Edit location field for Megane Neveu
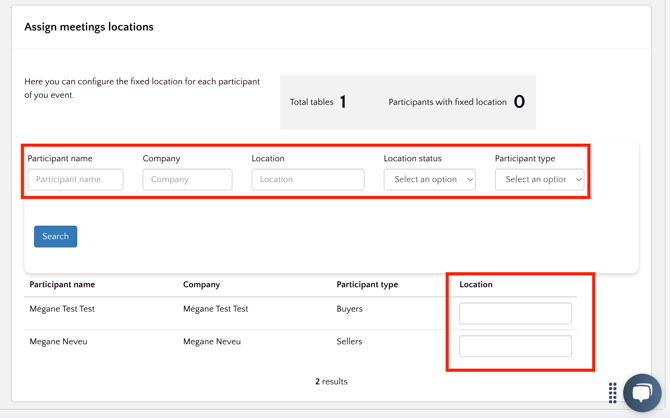 click(515, 346)
